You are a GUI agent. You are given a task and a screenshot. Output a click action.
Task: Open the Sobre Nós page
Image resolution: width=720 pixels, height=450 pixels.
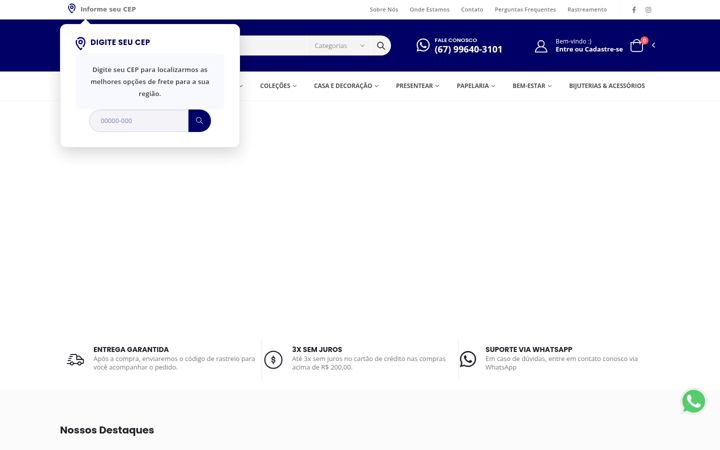tap(384, 10)
